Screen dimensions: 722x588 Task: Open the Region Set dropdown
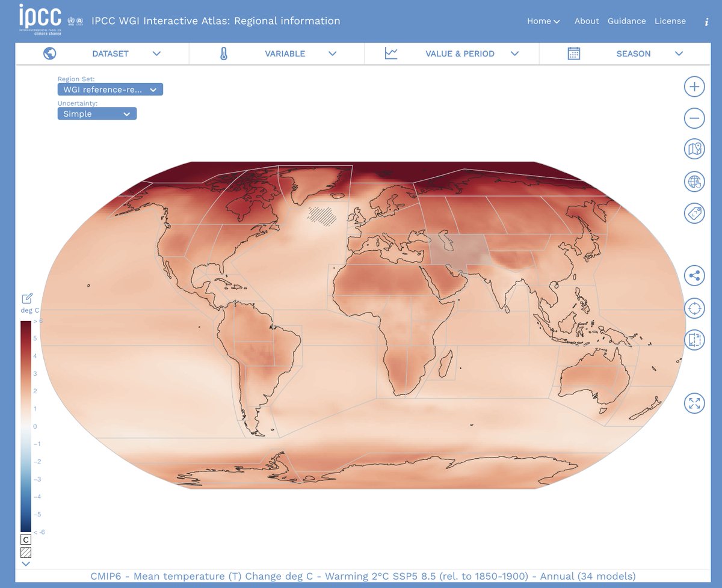(110, 90)
